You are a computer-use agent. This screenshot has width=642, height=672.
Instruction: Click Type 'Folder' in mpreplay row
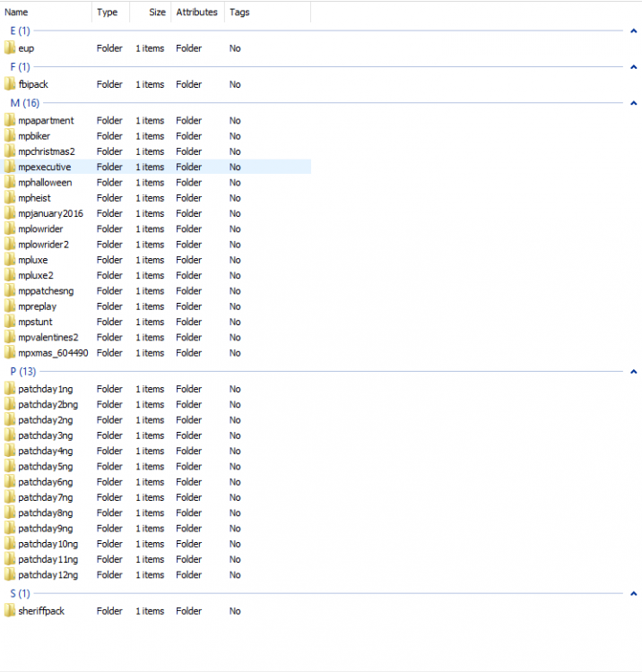(109, 306)
